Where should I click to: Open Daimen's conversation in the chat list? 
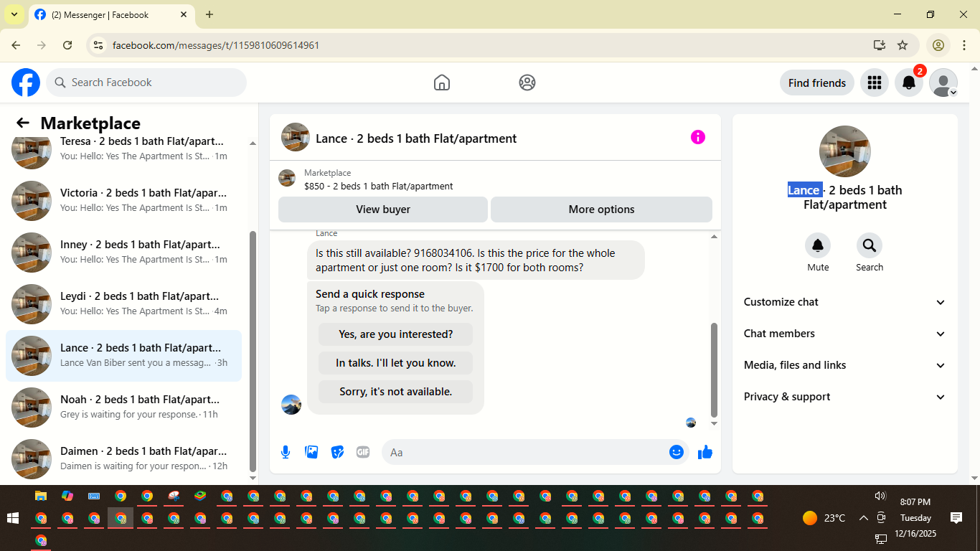[x=123, y=459]
